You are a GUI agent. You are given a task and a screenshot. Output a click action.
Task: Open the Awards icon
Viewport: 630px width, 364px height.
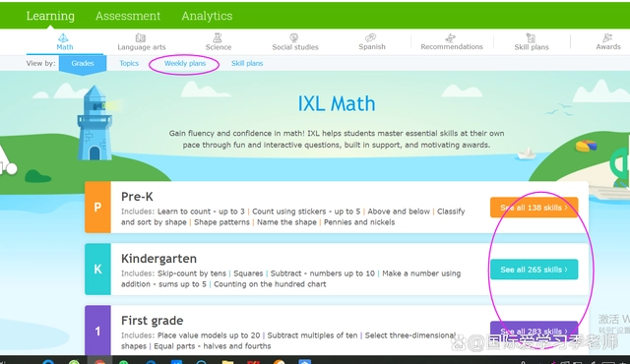tap(607, 37)
